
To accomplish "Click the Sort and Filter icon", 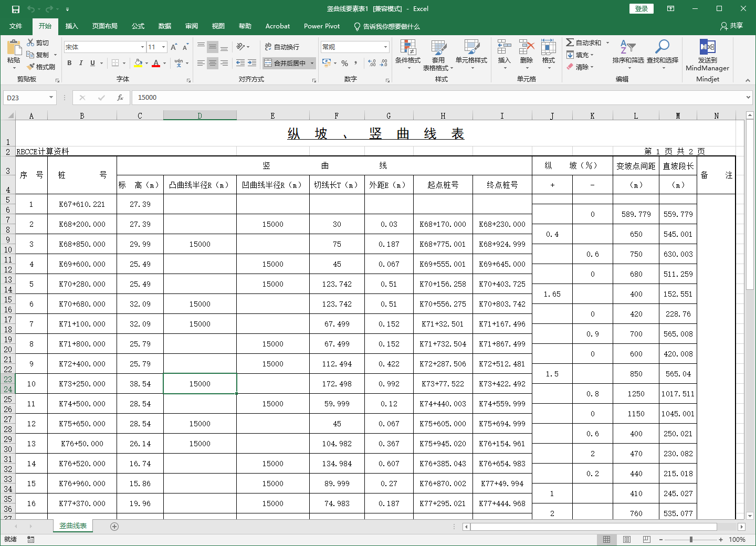I will point(627,47).
